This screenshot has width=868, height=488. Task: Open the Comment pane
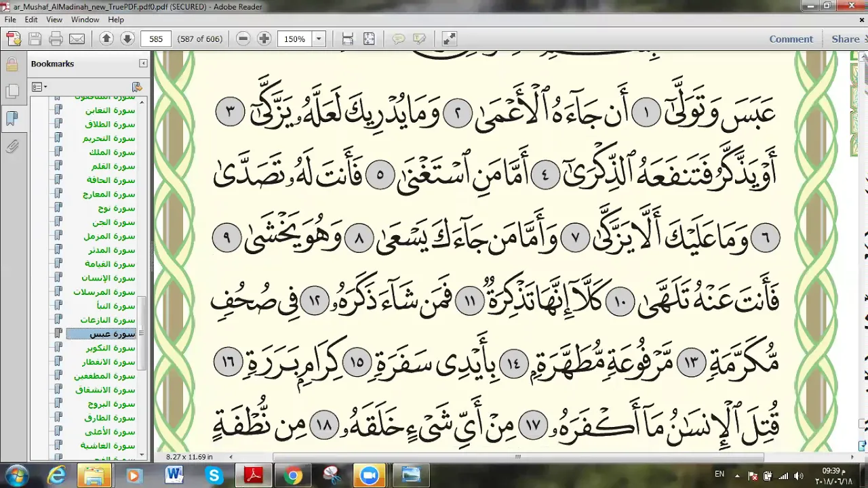[x=791, y=39]
